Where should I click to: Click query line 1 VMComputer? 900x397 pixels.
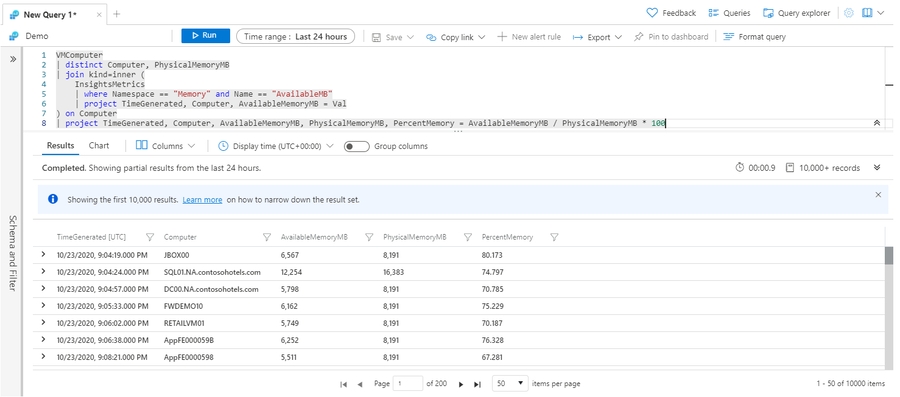79,55
